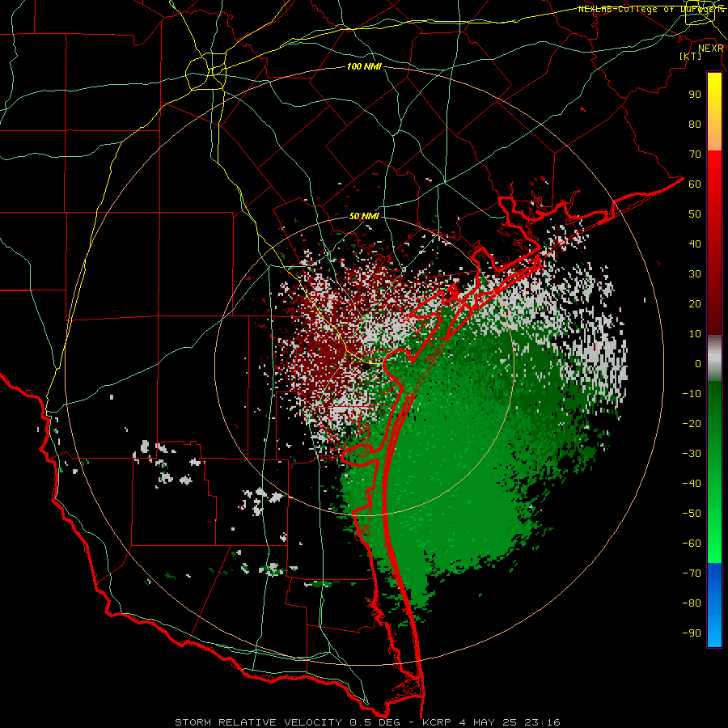Select the Storm Relative Velocity caption text
This screenshot has height=728, width=728.
[x=367, y=722]
